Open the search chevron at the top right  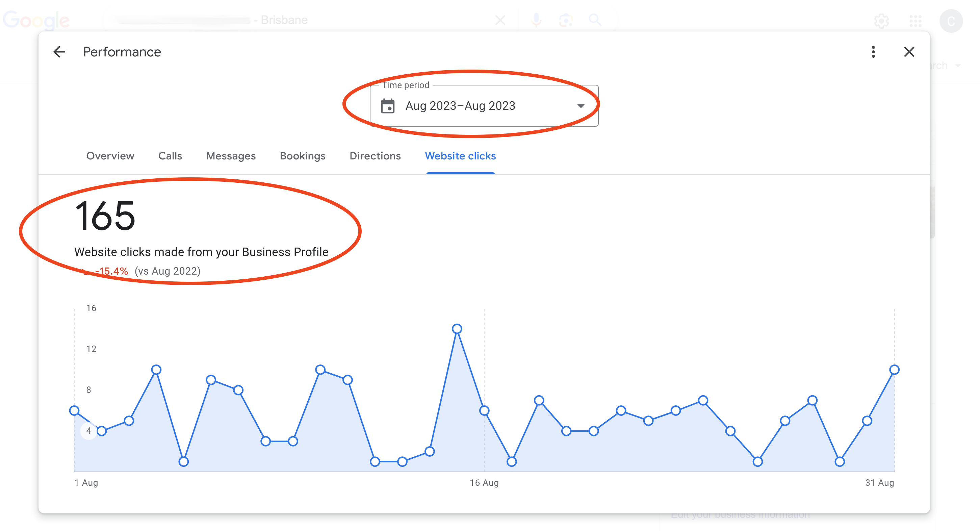pyautogui.click(x=959, y=65)
